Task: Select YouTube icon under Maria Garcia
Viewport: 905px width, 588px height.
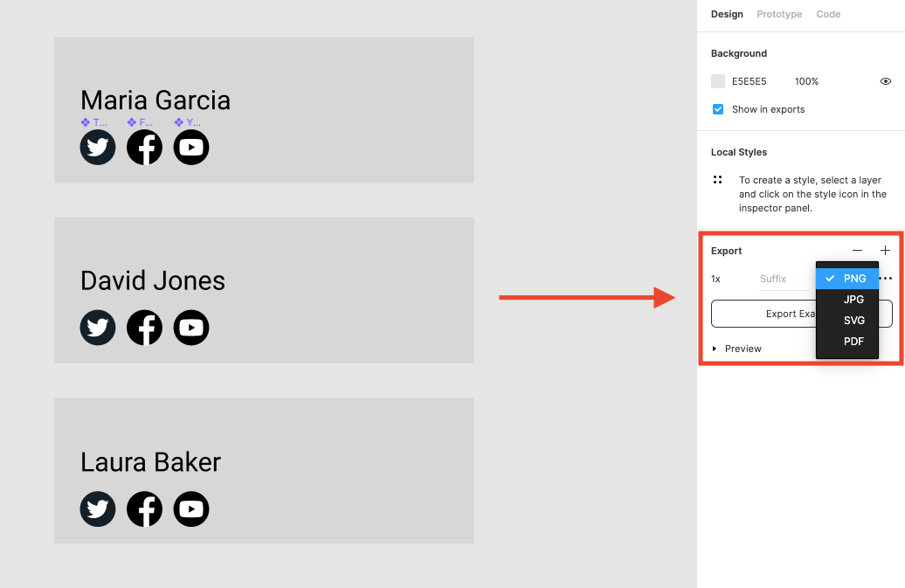Action: pos(191,147)
